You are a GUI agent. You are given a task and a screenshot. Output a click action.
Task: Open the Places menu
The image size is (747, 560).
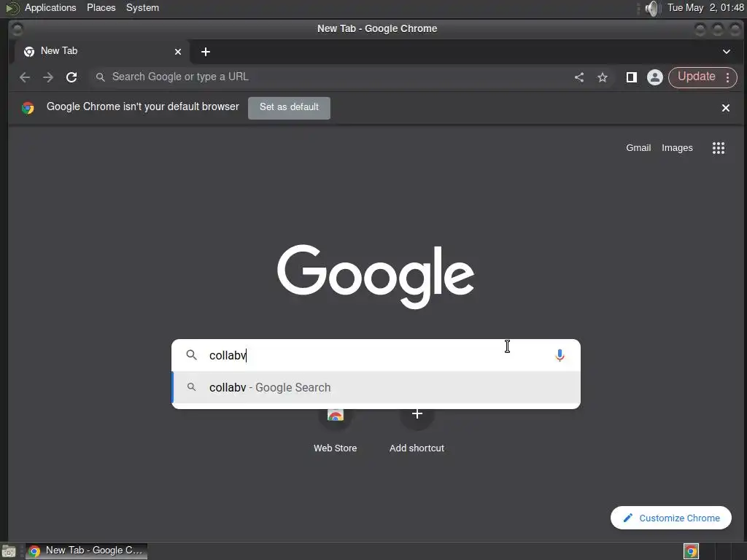coord(101,8)
